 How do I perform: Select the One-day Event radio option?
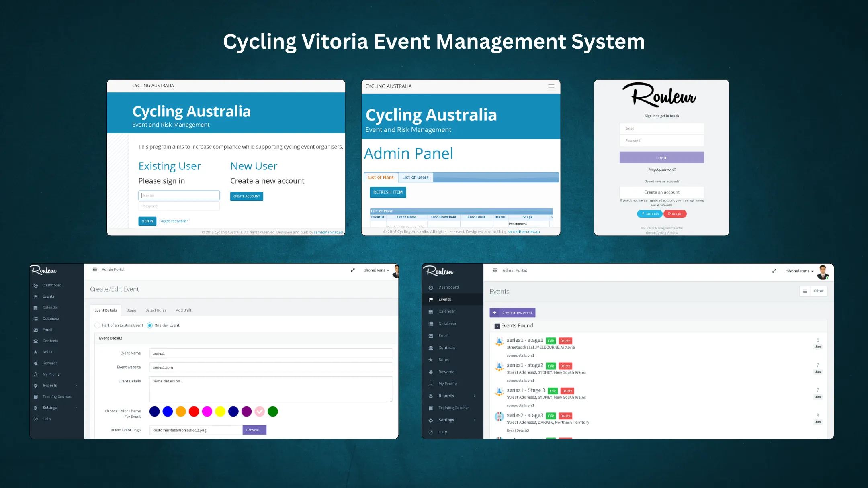(x=150, y=325)
